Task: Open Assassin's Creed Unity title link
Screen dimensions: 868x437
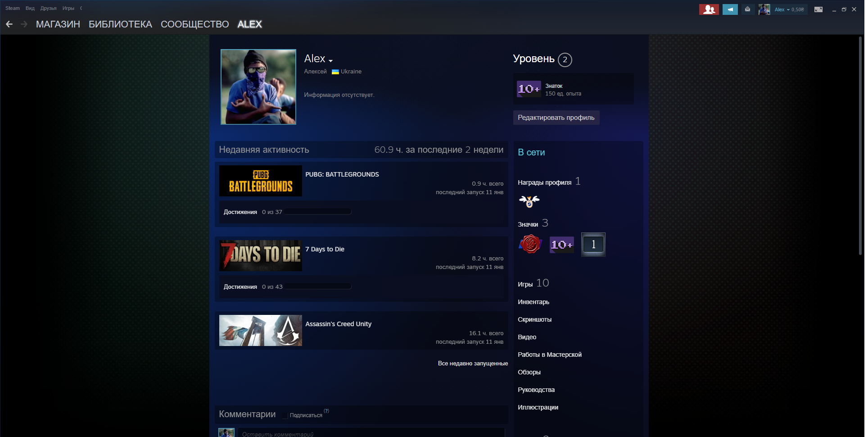Action: 338,324
